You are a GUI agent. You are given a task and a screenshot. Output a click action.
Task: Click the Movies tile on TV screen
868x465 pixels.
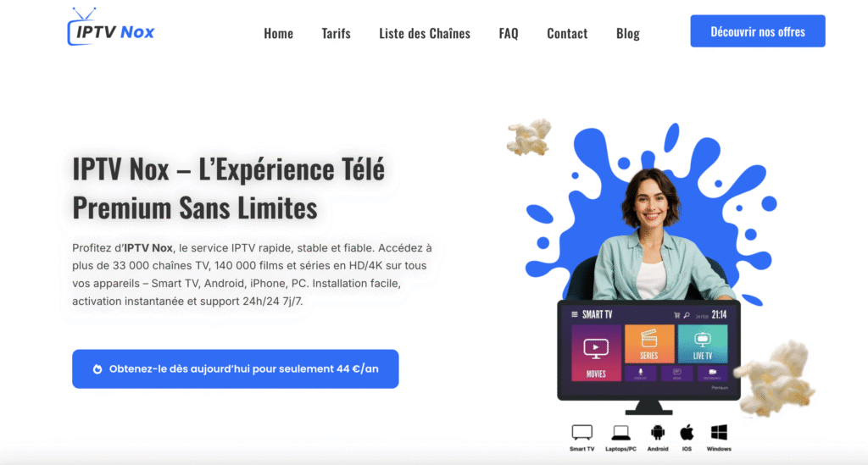coord(596,352)
